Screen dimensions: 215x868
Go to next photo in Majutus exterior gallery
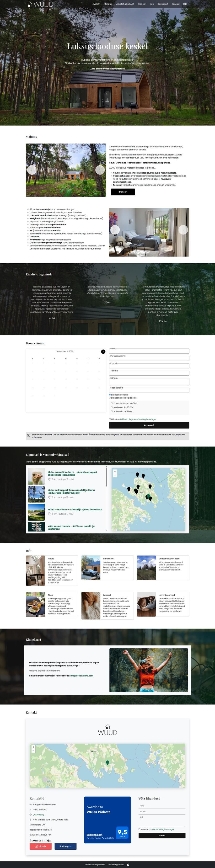click(x=100, y=170)
